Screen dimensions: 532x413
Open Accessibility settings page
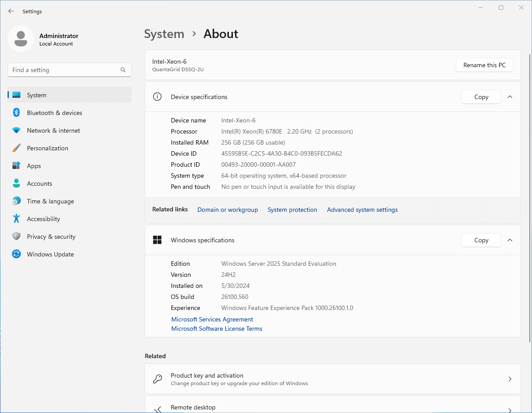click(x=69, y=219)
